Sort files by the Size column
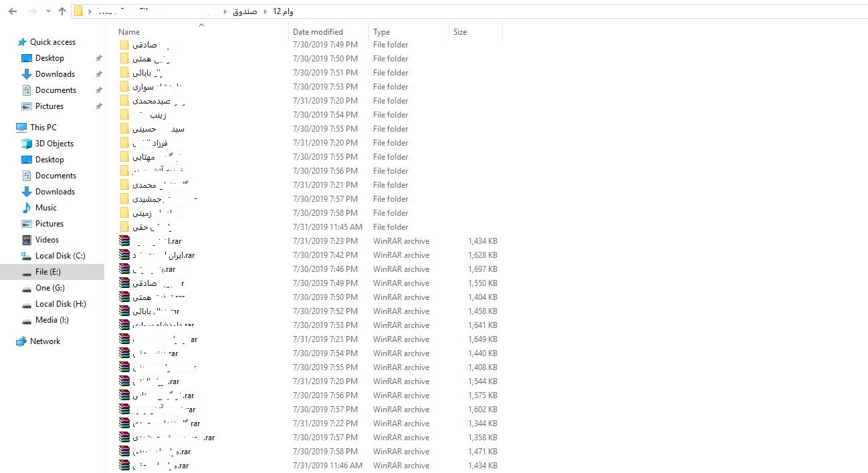The height and width of the screenshot is (473, 868). pyautogui.click(x=460, y=32)
